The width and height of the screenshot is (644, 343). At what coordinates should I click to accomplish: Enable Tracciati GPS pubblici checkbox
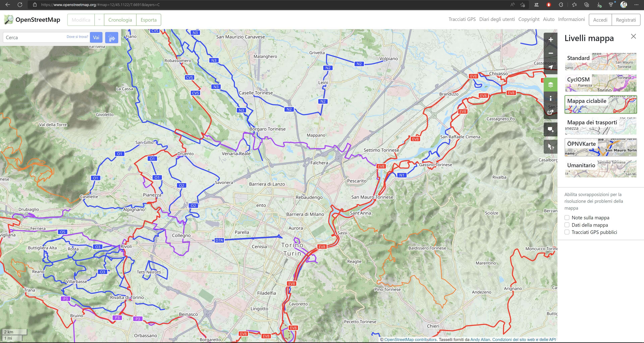tap(567, 232)
